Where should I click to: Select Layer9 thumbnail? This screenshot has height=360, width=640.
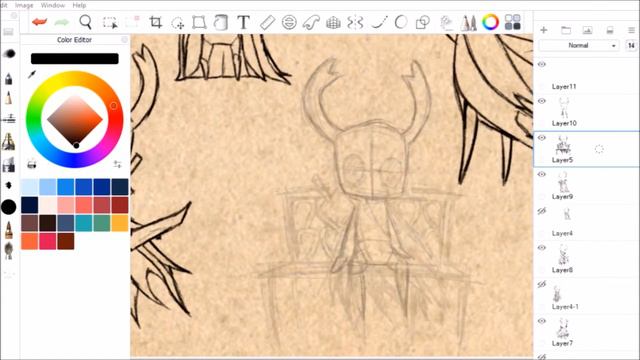pos(564,182)
